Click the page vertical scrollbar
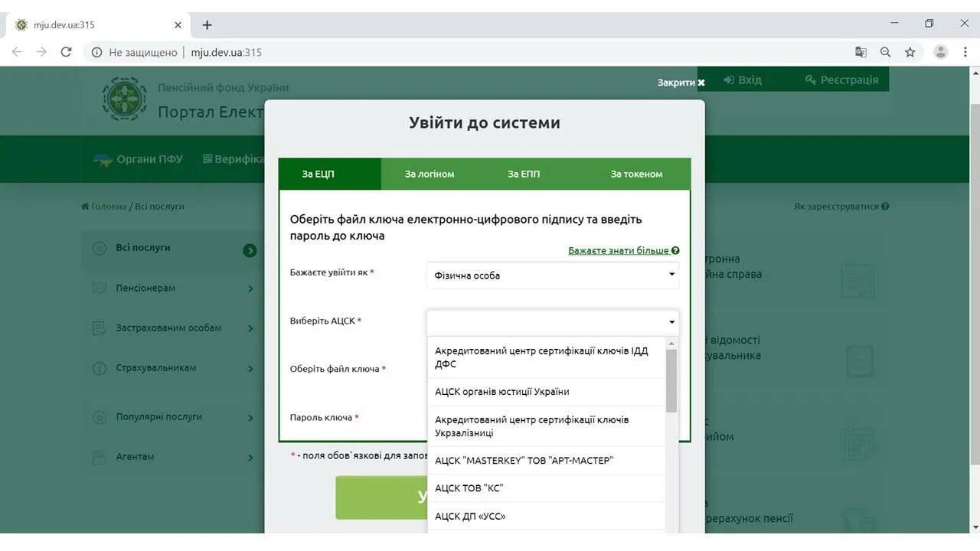980x551 pixels. click(x=975, y=283)
